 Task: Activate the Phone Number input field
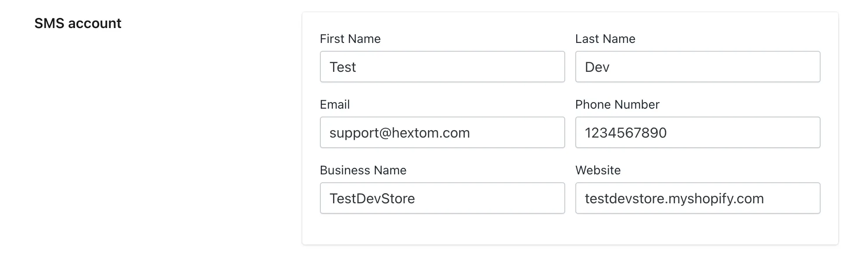[x=698, y=132]
